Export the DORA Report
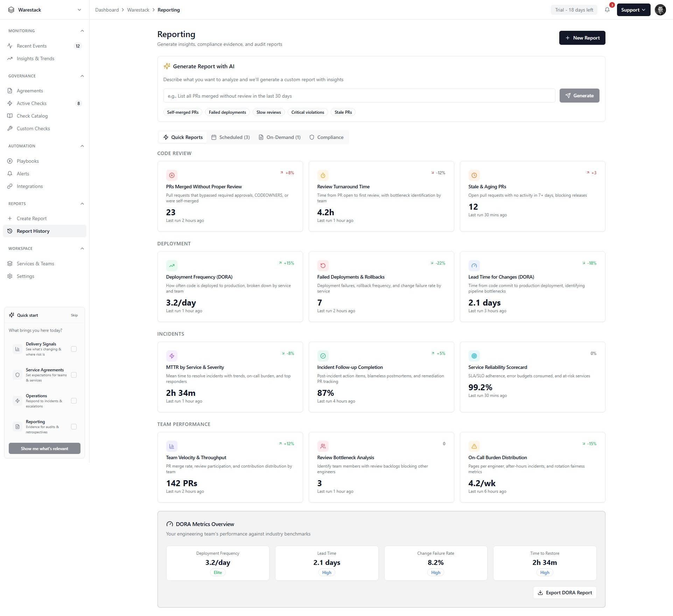The image size is (673, 616). click(565, 593)
